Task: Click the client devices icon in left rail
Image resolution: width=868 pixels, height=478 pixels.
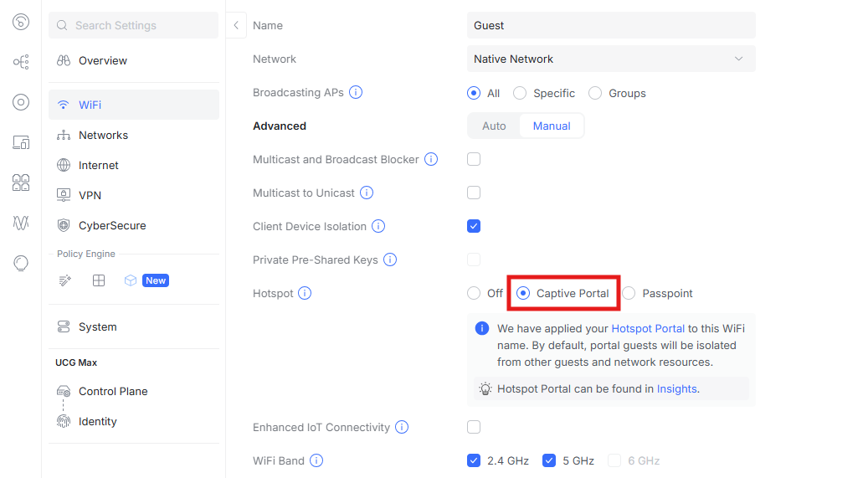Action: coord(21,142)
